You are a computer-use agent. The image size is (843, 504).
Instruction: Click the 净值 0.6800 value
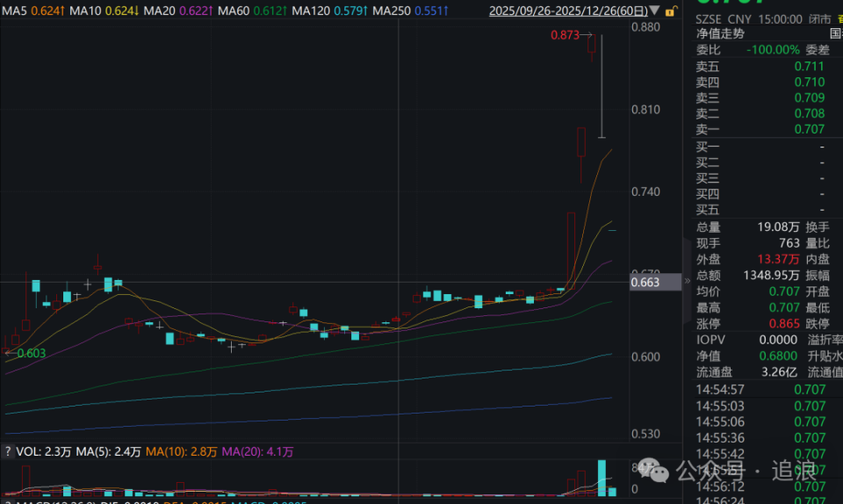(778, 356)
